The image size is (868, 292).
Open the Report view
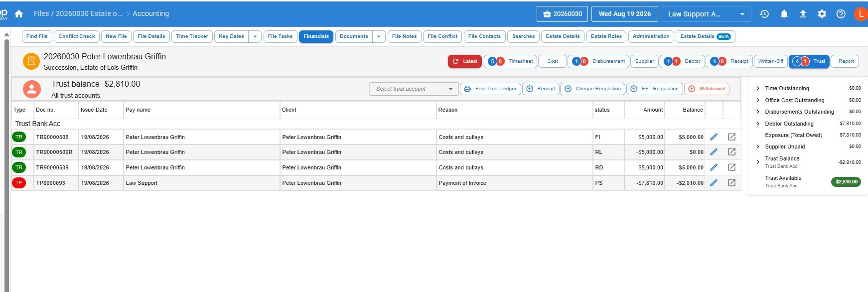pos(846,61)
